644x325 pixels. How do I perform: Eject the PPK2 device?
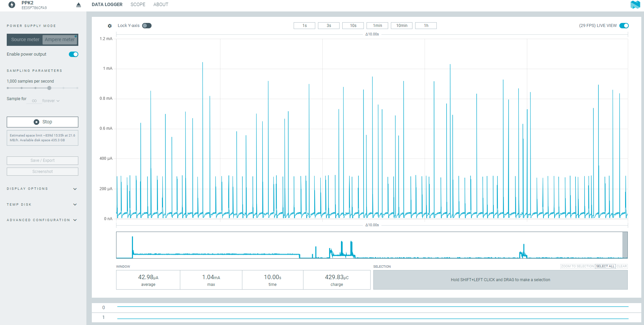(x=79, y=5)
